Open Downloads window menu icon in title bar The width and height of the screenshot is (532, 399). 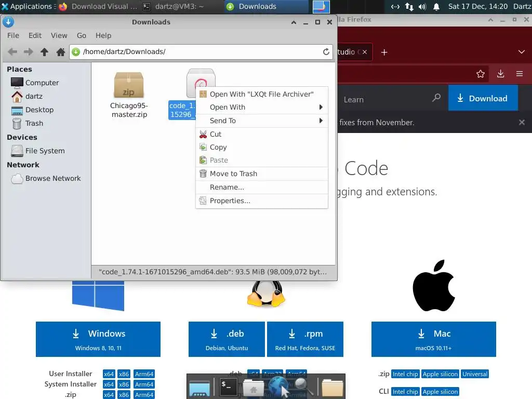click(8, 22)
